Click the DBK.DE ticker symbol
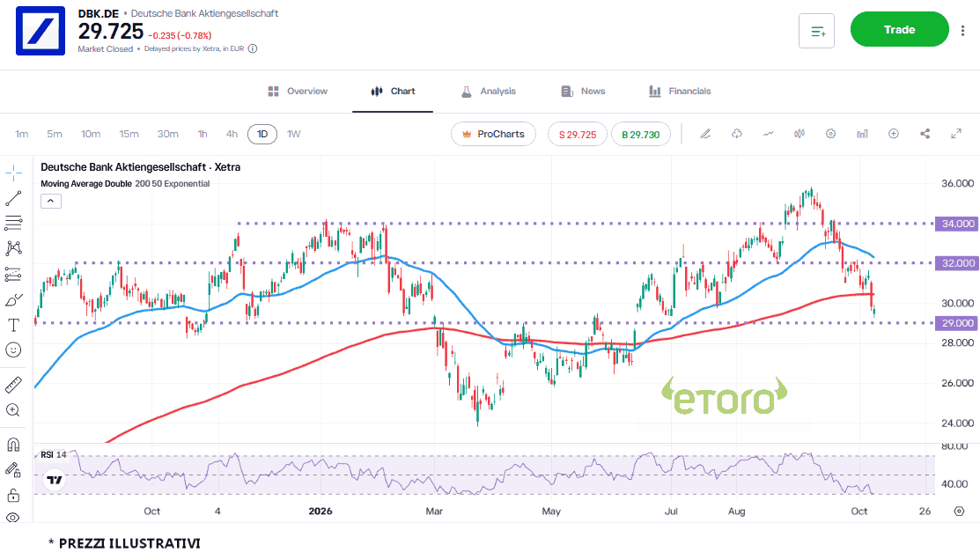This screenshot has width=980, height=552. pyautogui.click(x=98, y=13)
